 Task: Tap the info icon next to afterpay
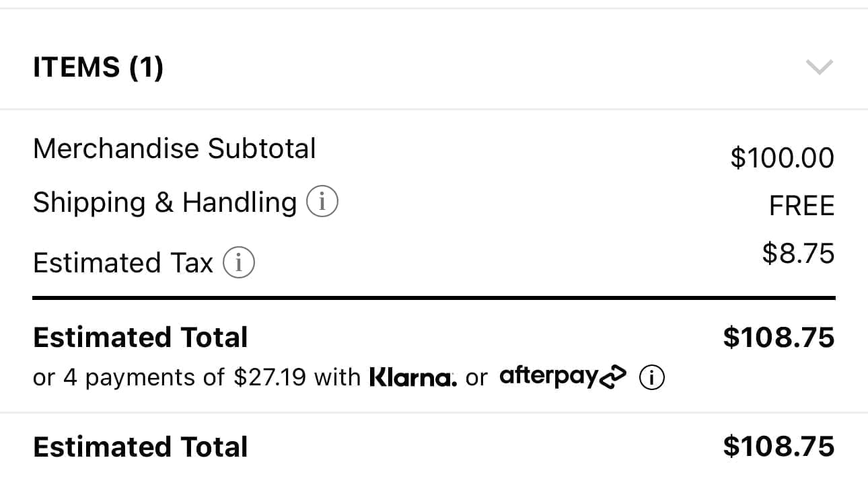click(652, 377)
